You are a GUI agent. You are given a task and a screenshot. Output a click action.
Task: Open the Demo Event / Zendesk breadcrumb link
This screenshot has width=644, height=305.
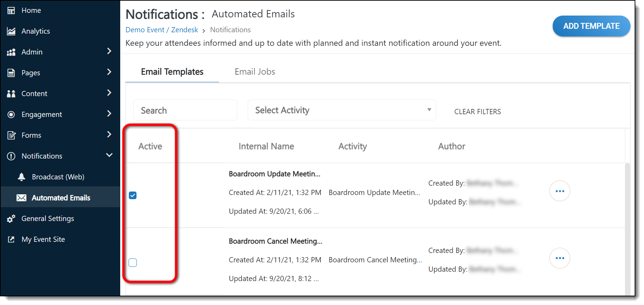162,30
